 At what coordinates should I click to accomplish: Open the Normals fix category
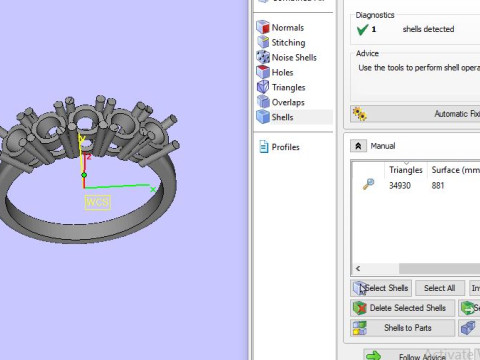tap(263, 27)
